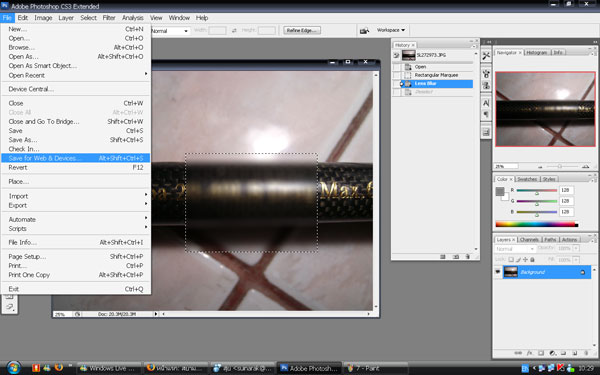
Task: Add a layer mask
Action: (541, 353)
